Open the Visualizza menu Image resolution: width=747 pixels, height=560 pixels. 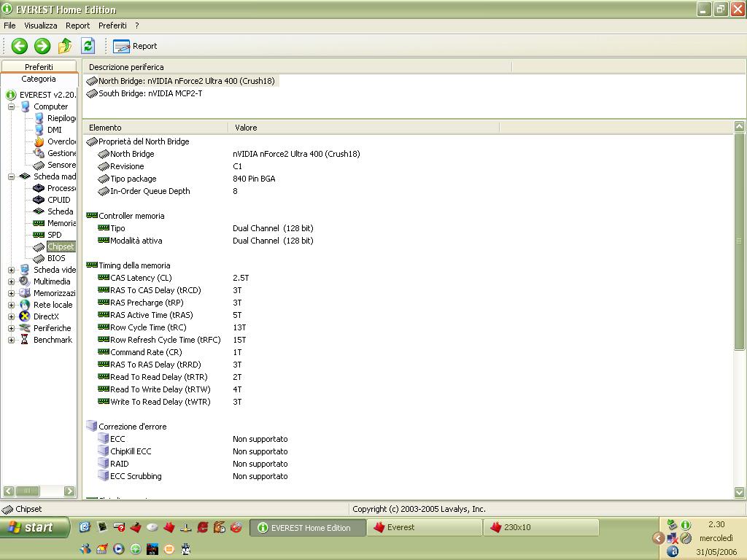coord(41,26)
